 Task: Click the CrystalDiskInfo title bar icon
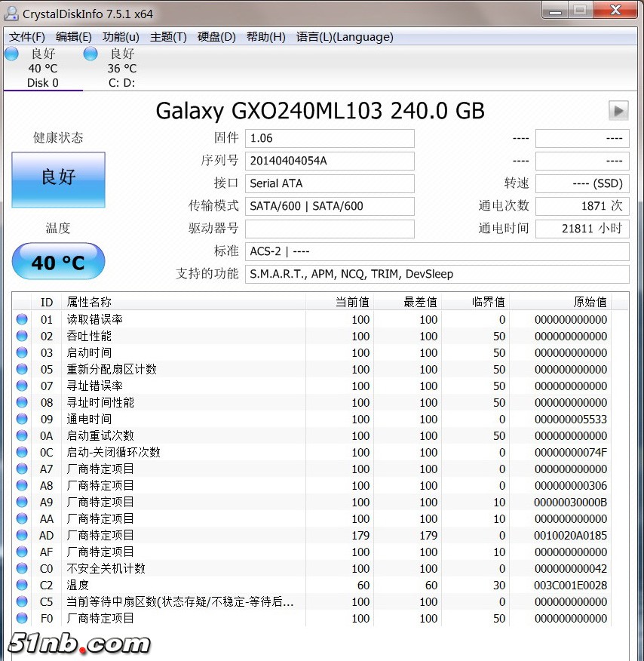click(x=11, y=14)
